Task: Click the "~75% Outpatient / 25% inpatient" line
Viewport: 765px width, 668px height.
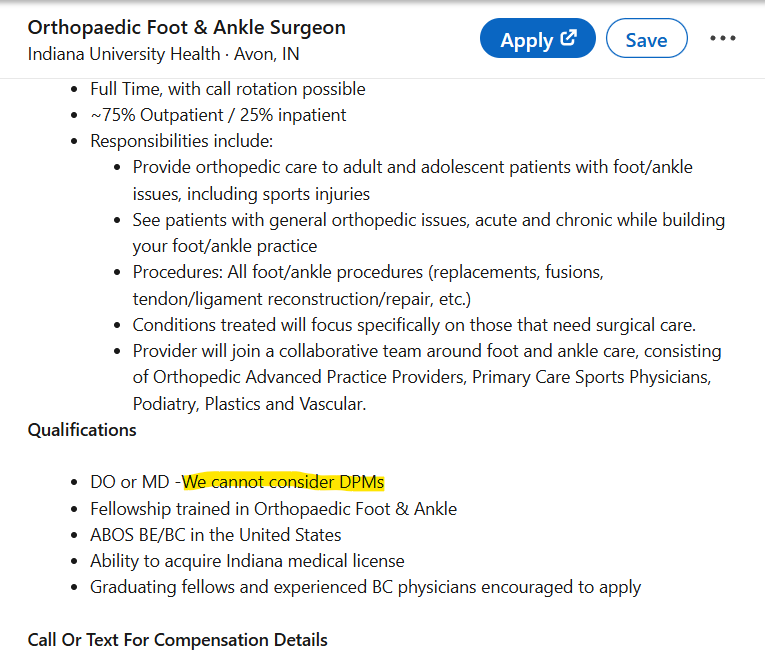Action: click(218, 115)
